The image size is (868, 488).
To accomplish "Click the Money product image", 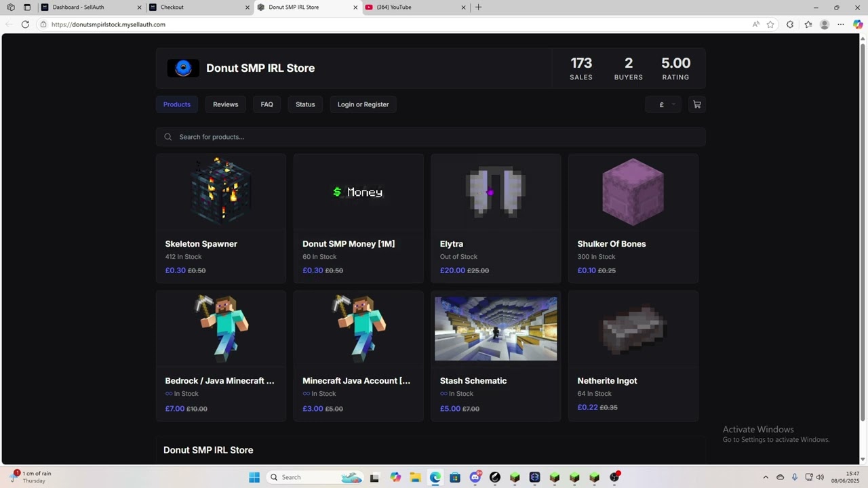I will tap(359, 192).
